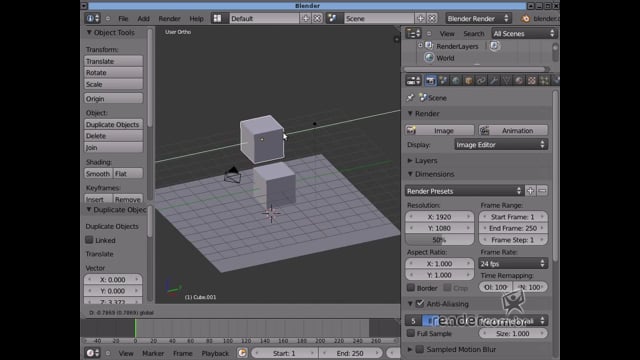Click the sync icon after Playback menu

[242, 353]
